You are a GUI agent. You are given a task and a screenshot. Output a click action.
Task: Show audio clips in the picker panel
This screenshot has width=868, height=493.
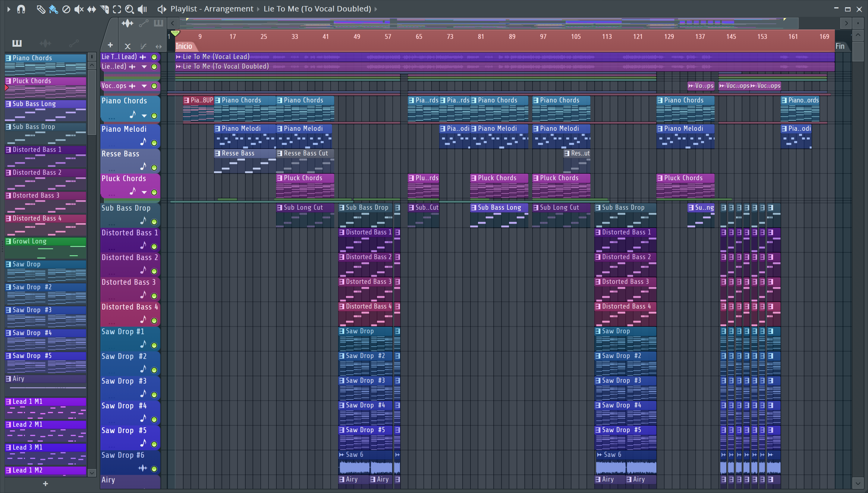pyautogui.click(x=45, y=43)
